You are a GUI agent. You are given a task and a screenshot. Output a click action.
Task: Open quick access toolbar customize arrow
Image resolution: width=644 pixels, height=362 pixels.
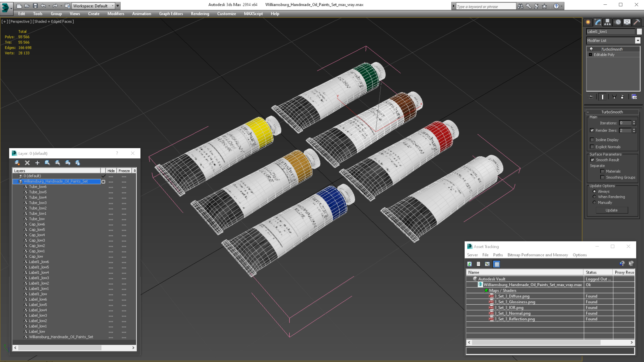(117, 6)
